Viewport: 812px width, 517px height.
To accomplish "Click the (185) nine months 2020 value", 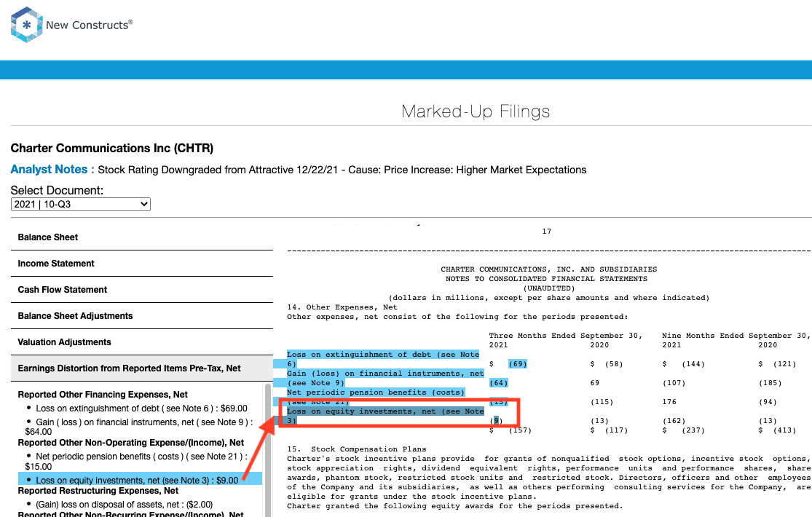I will 770,383.
